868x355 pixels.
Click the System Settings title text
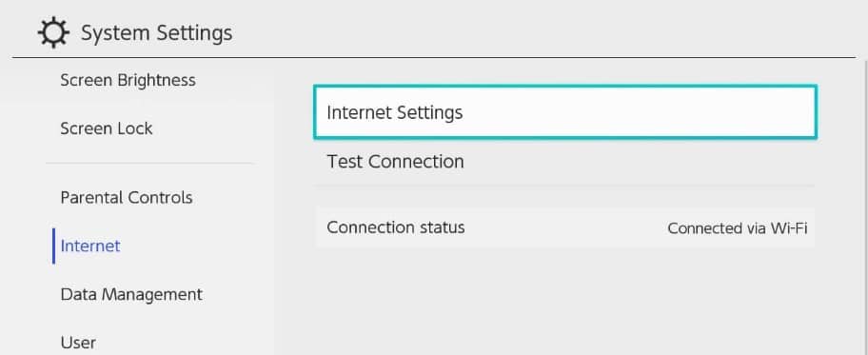pyautogui.click(x=157, y=33)
